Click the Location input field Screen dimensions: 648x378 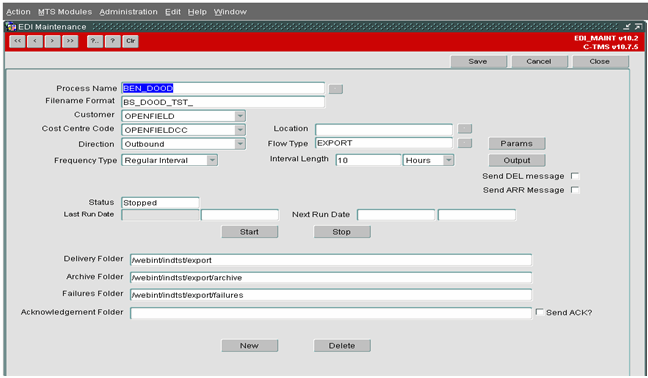click(x=384, y=129)
